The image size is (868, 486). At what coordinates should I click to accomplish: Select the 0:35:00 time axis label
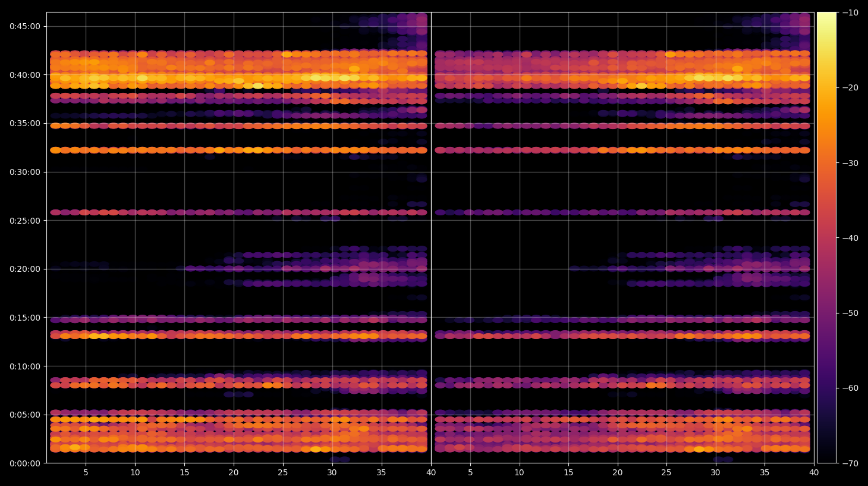[25, 124]
